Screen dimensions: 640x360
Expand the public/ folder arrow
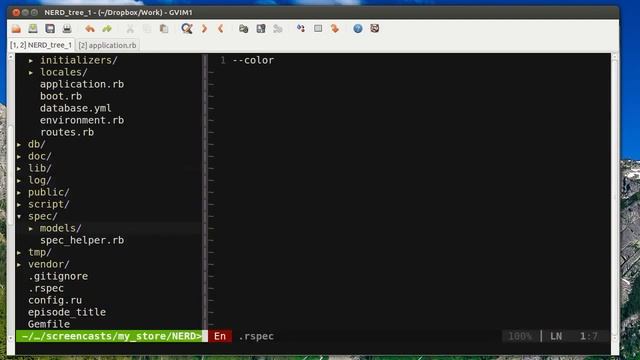click(19, 193)
